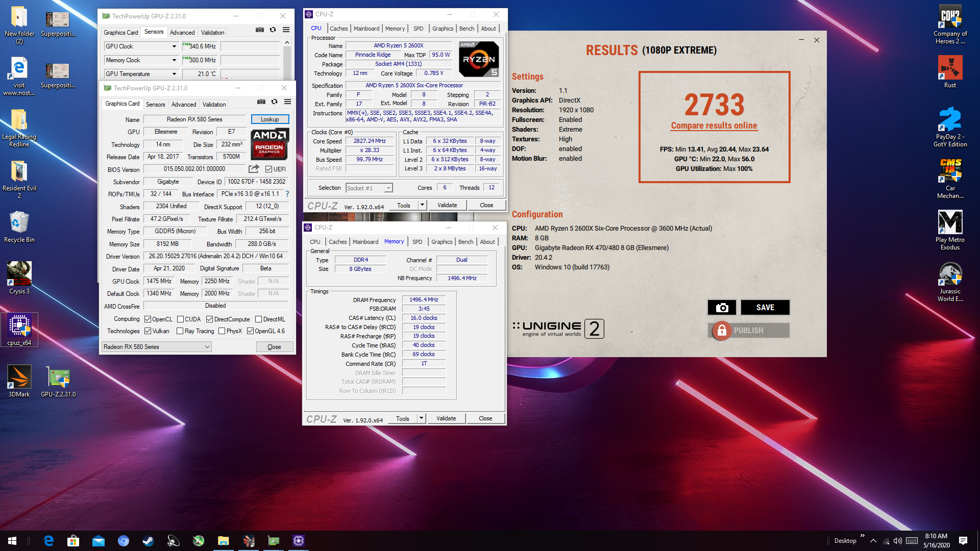The width and height of the screenshot is (980, 551).
Task: Open cpuz_x64 desktop icon
Action: pyautogui.click(x=19, y=330)
